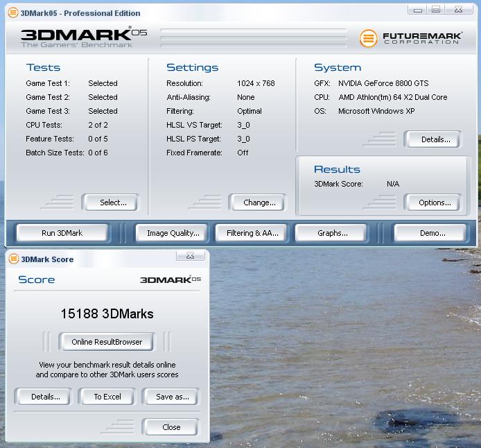Click Feature Tests value 0 of 5
The image size is (481, 448).
[x=98, y=139]
